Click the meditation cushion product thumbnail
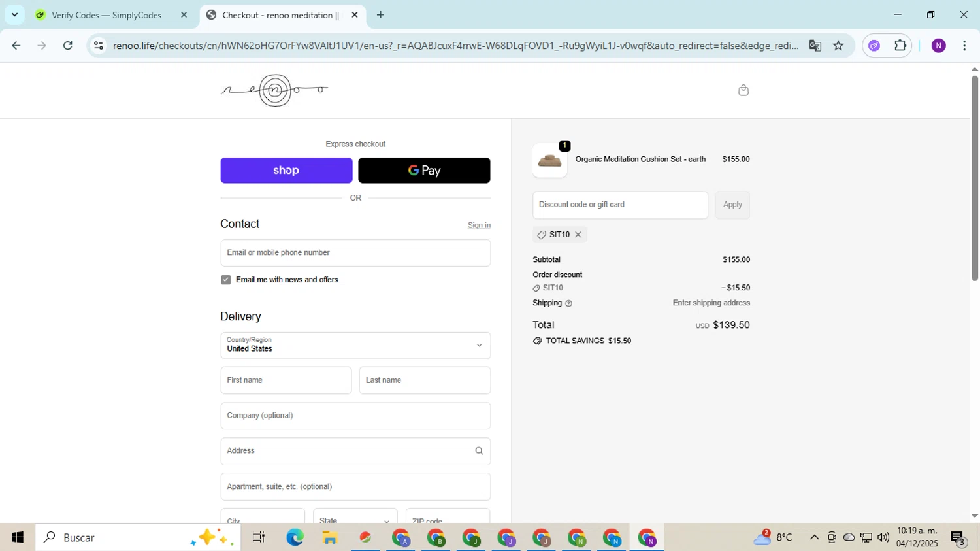Viewport: 980px width, 551px height. tap(549, 161)
